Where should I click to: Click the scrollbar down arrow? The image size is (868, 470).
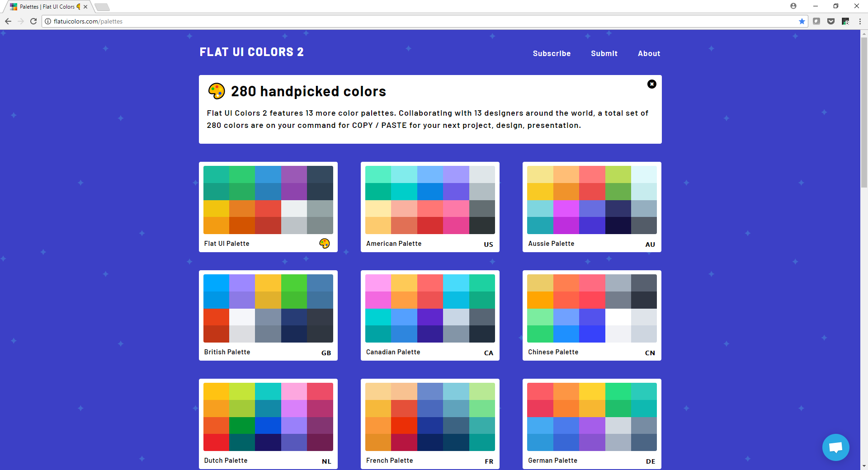864,466
